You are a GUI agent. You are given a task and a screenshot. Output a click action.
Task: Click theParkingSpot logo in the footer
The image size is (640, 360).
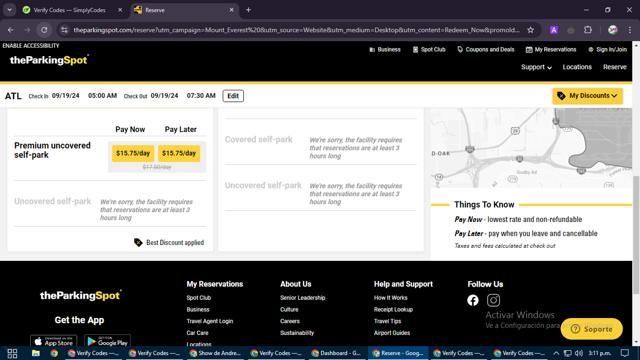(80, 296)
